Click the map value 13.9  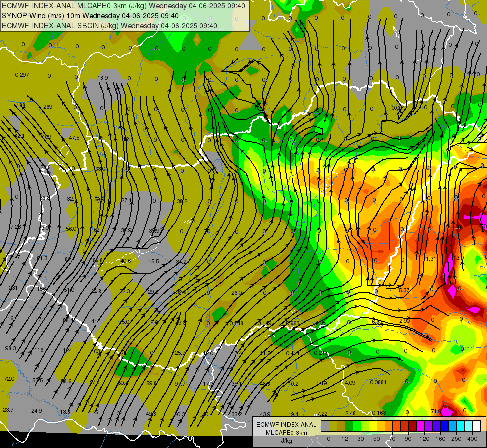[459, 258]
